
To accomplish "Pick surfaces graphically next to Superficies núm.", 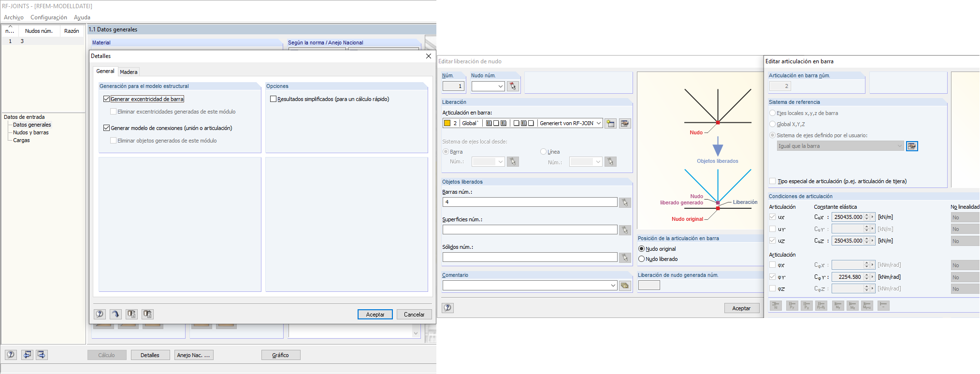I will point(625,230).
